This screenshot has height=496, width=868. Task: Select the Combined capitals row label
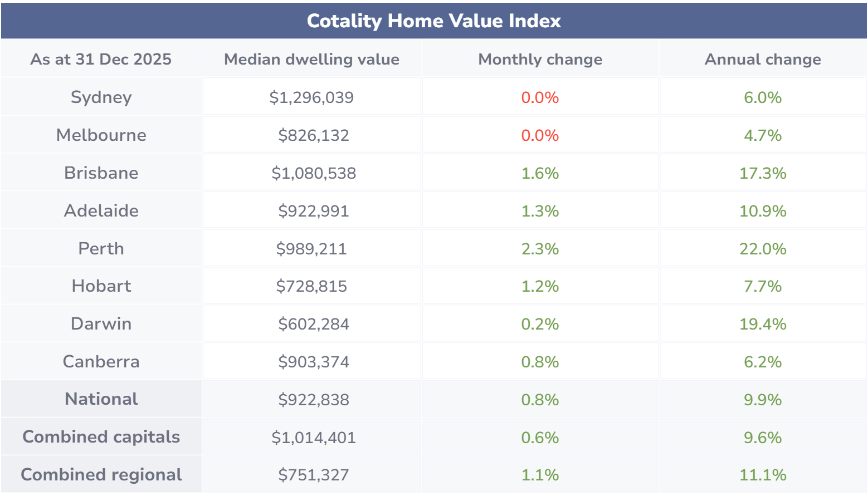tap(101, 437)
